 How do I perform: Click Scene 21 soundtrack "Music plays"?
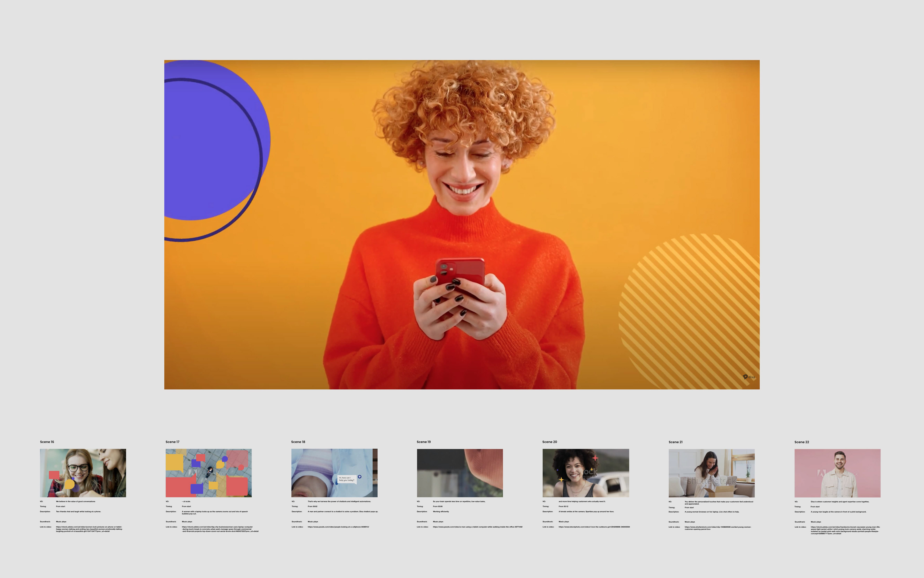click(x=690, y=522)
